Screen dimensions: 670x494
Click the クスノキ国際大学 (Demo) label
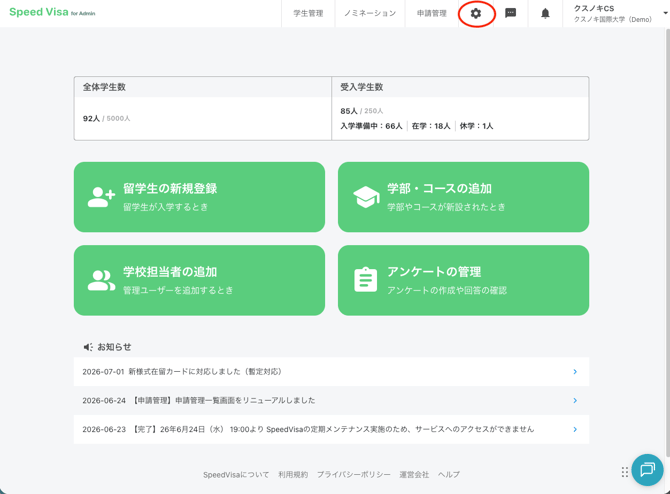[612, 20]
